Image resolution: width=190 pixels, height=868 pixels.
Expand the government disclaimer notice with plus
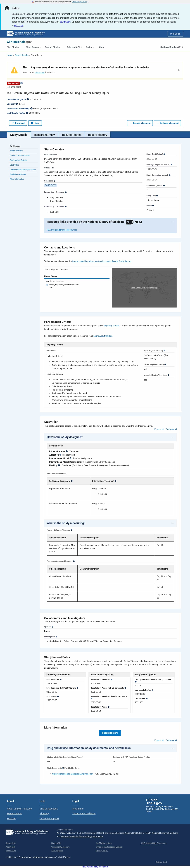179,70
